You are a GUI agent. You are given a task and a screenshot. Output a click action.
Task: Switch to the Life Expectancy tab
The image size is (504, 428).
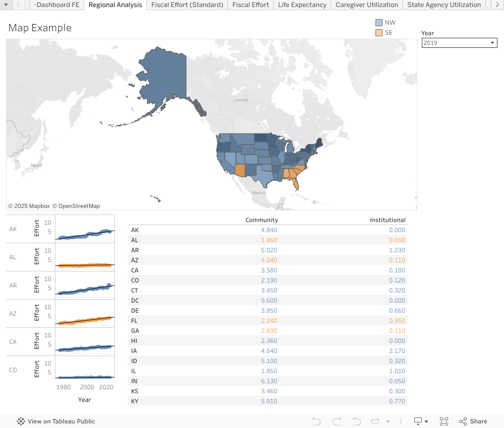302,5
